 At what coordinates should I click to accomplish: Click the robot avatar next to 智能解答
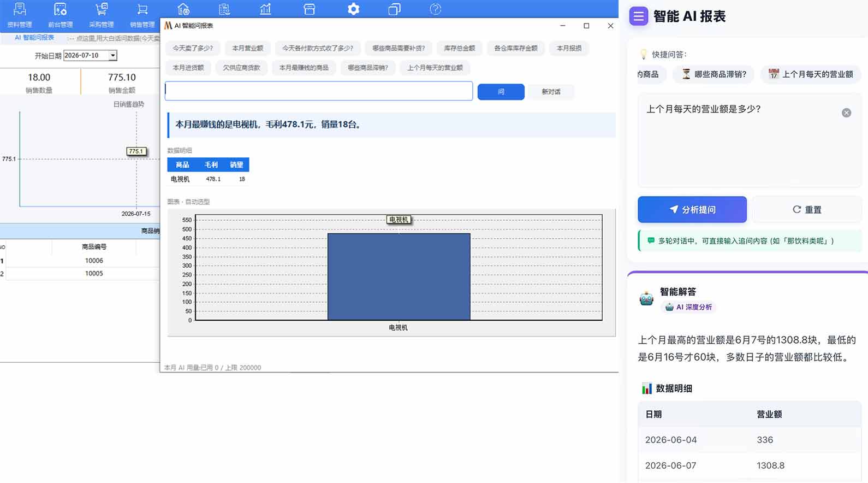pyautogui.click(x=646, y=298)
